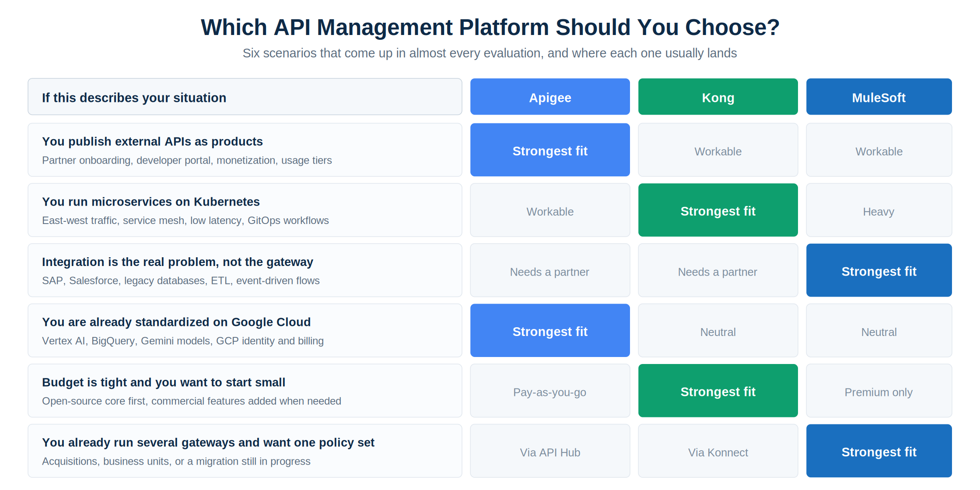Click MuleSoft Heavy cell

pyautogui.click(x=879, y=210)
